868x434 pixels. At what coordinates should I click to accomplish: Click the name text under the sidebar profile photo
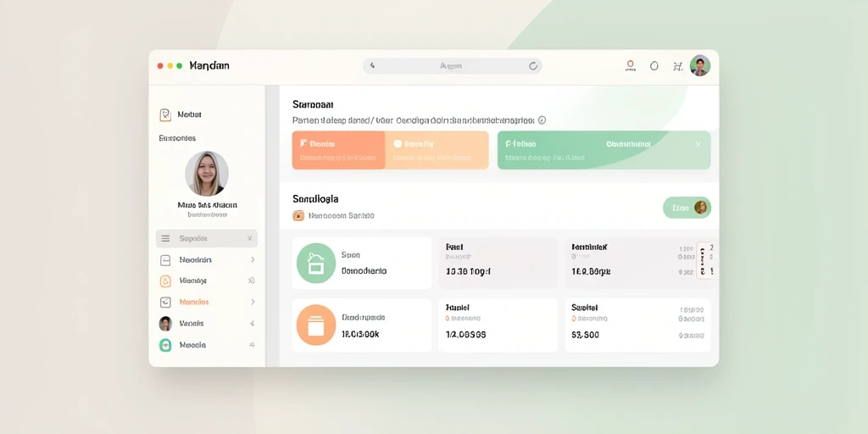tap(208, 205)
